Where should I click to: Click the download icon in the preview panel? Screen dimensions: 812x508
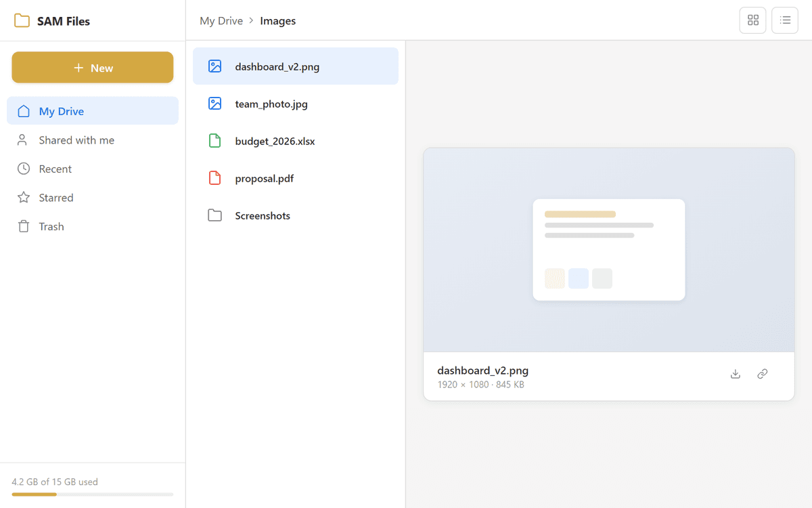click(x=735, y=373)
